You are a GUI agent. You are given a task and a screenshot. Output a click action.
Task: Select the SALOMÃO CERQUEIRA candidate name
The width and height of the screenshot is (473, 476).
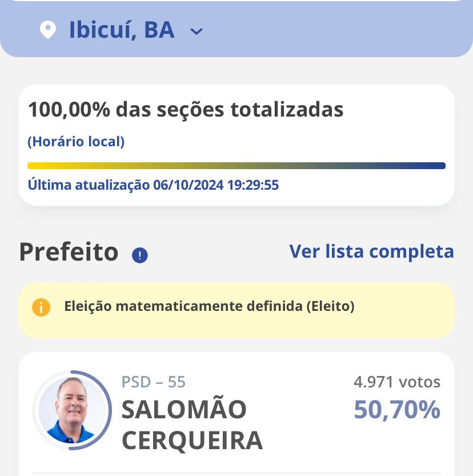(192, 425)
